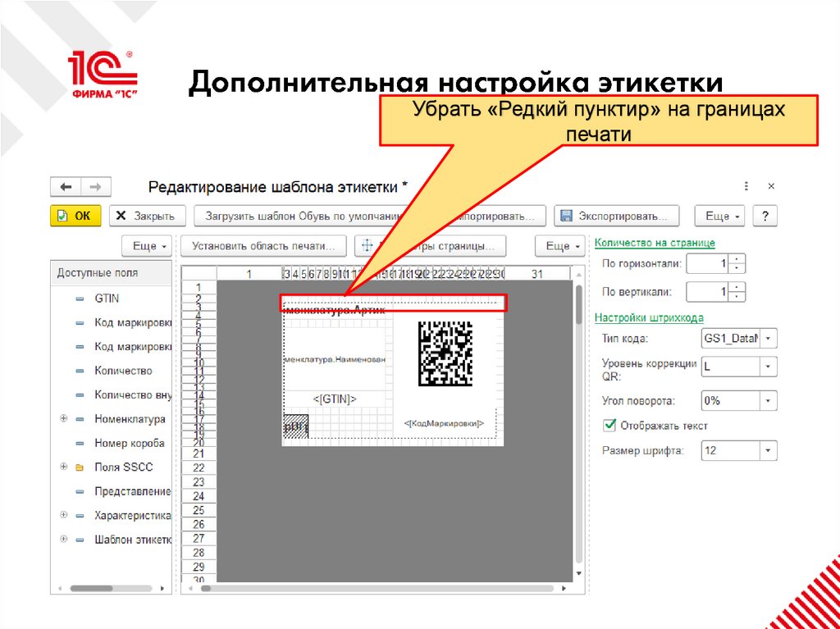Click the По горизонтали spinner arrows
This screenshot has width=840, height=629.
(x=737, y=263)
